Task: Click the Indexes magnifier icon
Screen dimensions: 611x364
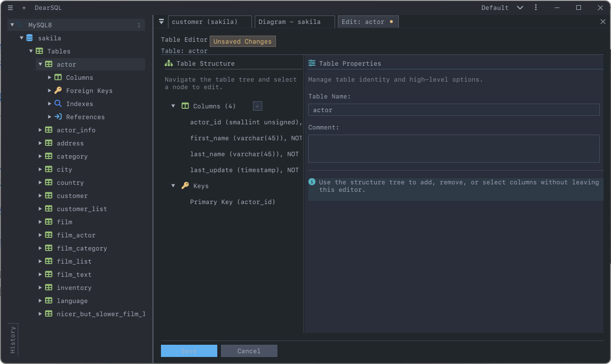Action: coord(58,104)
